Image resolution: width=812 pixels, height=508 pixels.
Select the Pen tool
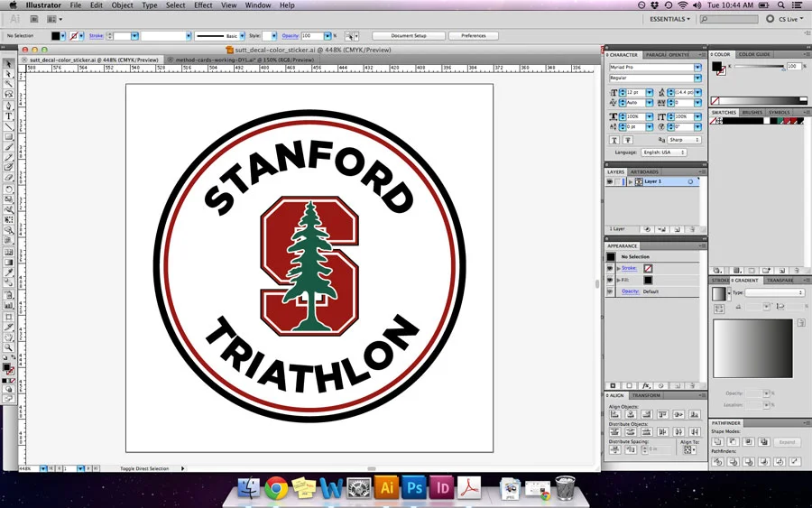(x=8, y=106)
